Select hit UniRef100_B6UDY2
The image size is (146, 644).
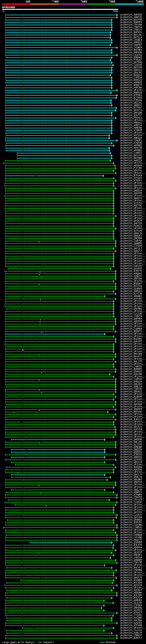click(131, 75)
